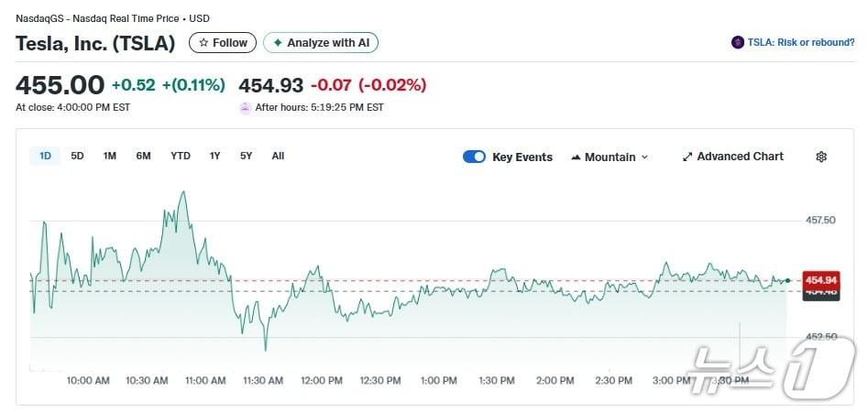Select the 1Y time range
Image resolution: width=868 pixels, height=412 pixels.
click(214, 156)
